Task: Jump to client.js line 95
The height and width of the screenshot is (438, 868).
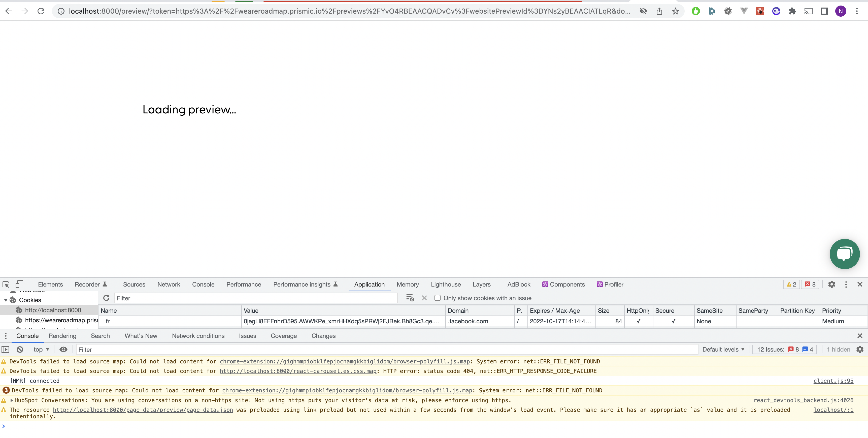Action: pyautogui.click(x=834, y=381)
